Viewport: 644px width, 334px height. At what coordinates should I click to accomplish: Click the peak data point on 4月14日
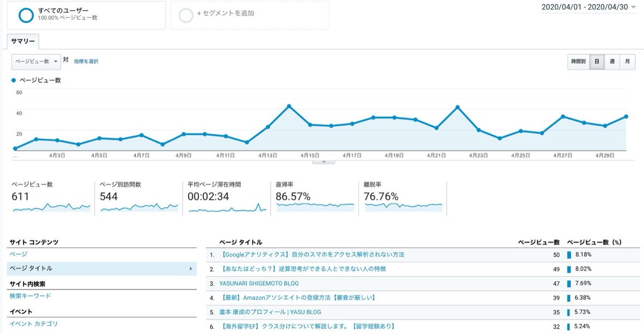click(x=289, y=106)
